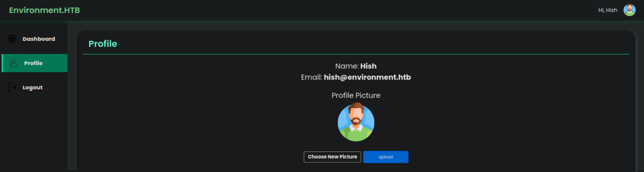Click the Profile person icon in sidebar
This screenshot has width=644, height=172.
click(x=13, y=63)
